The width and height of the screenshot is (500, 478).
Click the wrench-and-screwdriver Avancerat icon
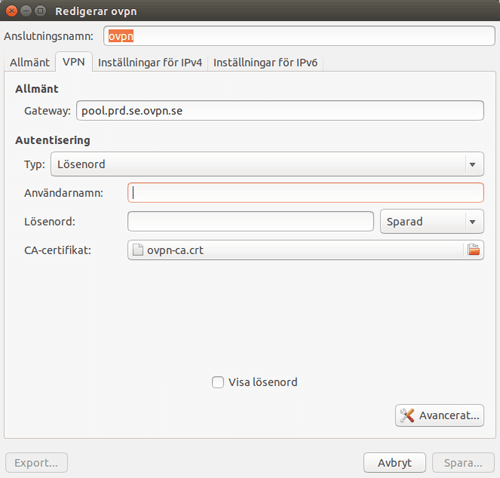tap(407, 415)
